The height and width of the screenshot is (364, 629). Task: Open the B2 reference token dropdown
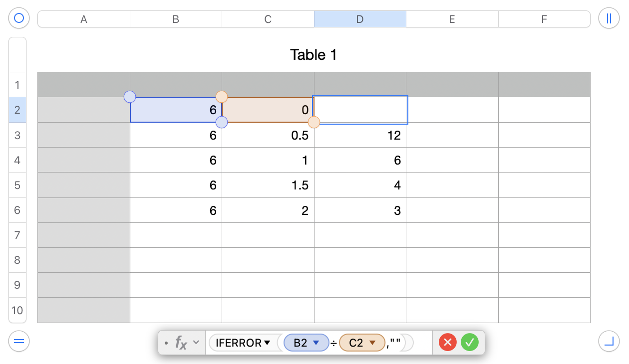[315, 343]
